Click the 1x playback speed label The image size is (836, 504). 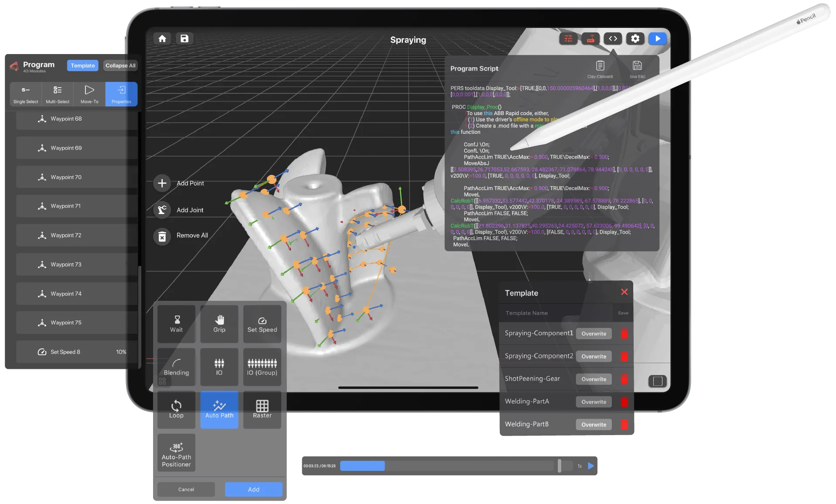580,466
